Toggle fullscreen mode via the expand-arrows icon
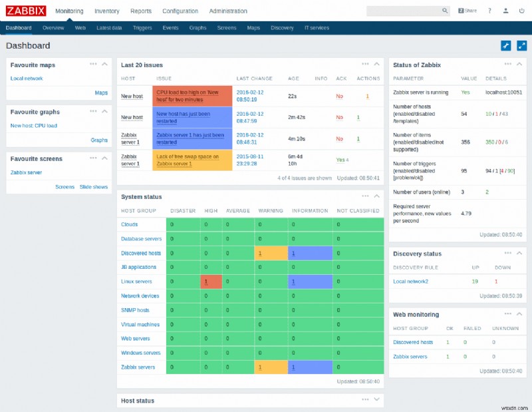Screen dimensions: 532x412 click(x=521, y=46)
